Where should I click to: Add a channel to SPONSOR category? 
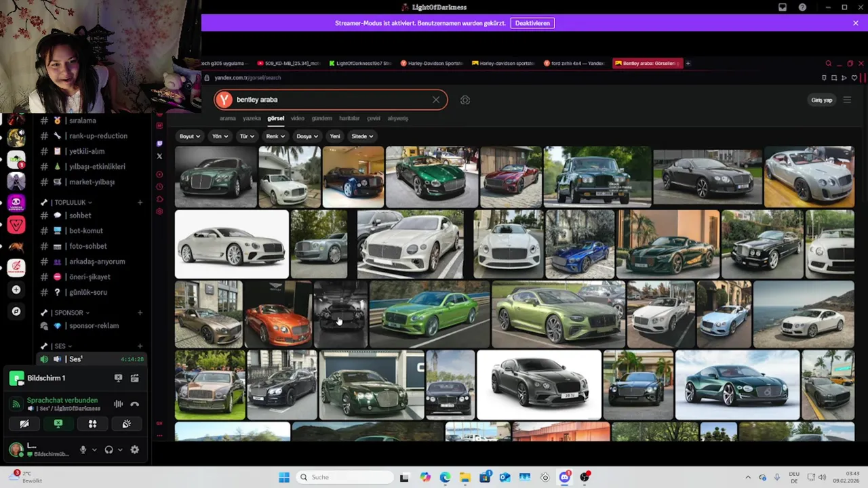[x=140, y=312]
